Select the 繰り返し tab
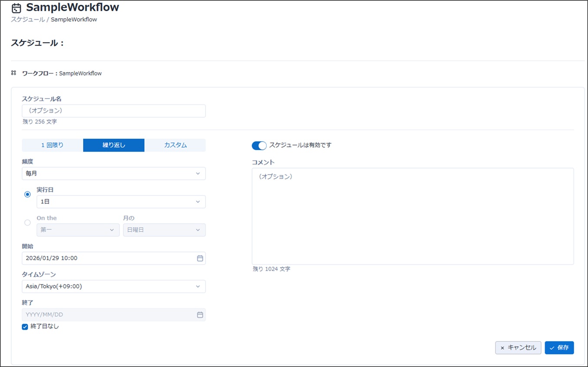588x367 pixels. click(113, 145)
